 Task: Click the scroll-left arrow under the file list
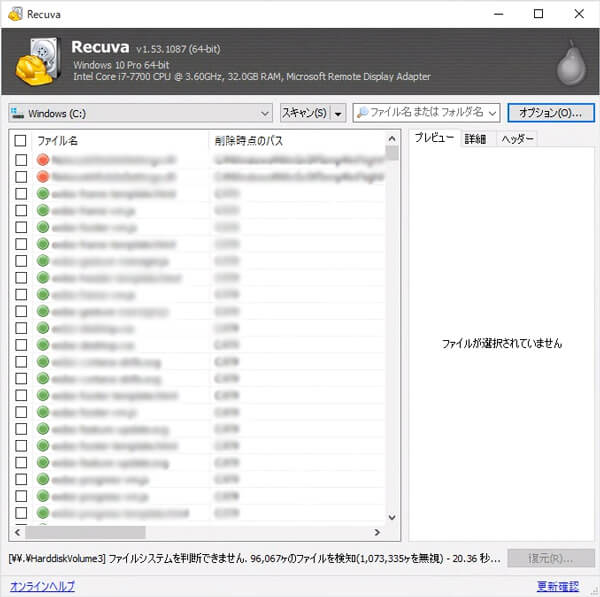17,532
